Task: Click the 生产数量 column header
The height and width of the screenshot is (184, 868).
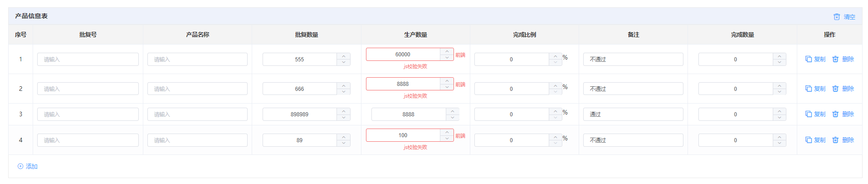Action: (x=415, y=35)
